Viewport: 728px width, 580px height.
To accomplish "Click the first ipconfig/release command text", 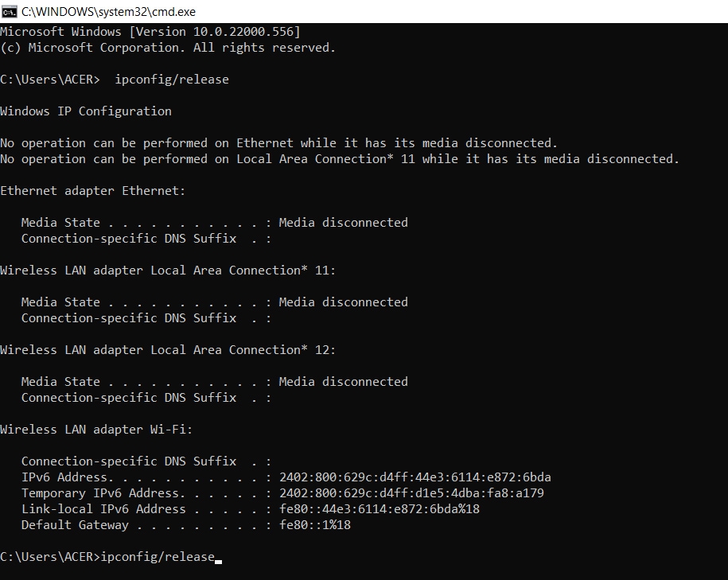I will [x=172, y=80].
